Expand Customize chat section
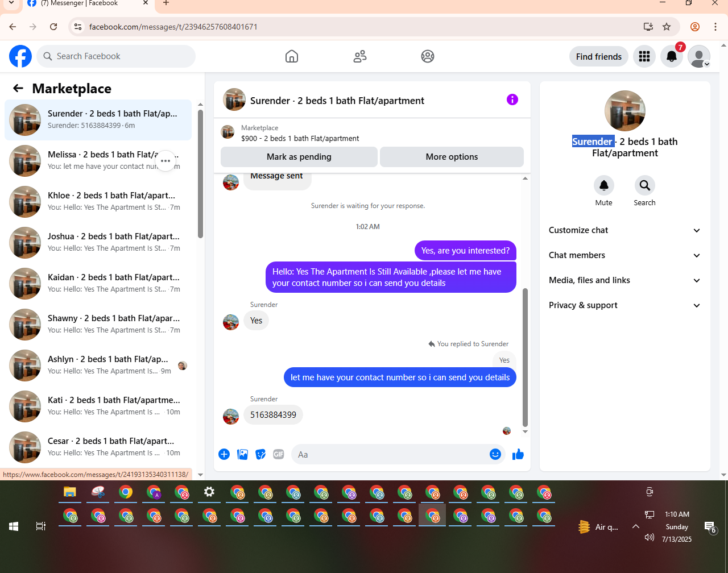728x573 pixels. pyautogui.click(x=625, y=230)
